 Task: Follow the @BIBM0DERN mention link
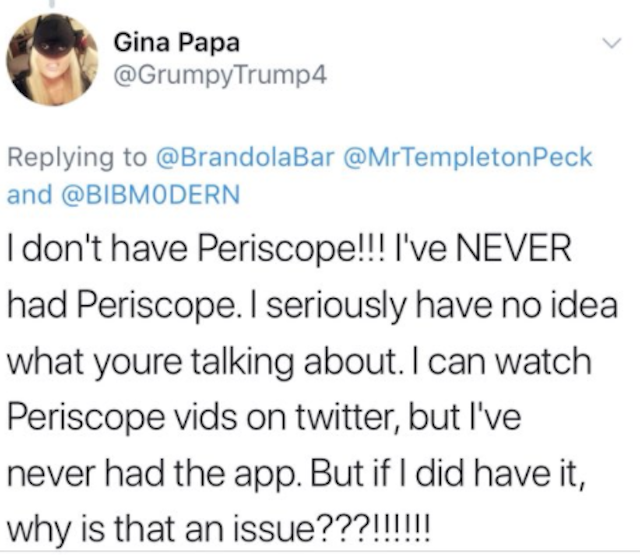pos(151,194)
